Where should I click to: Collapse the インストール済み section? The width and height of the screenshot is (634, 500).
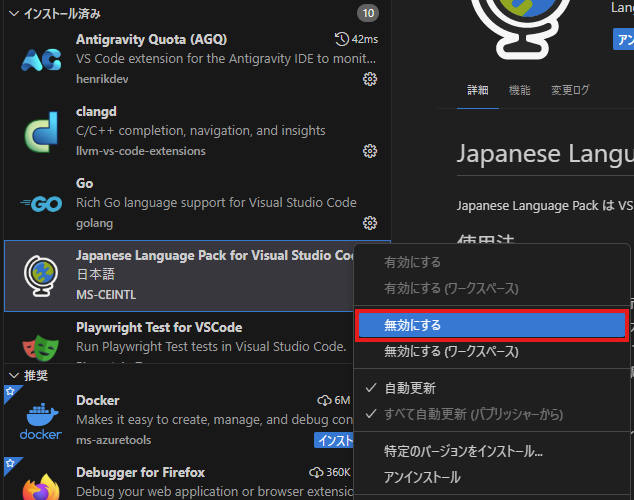(14, 14)
